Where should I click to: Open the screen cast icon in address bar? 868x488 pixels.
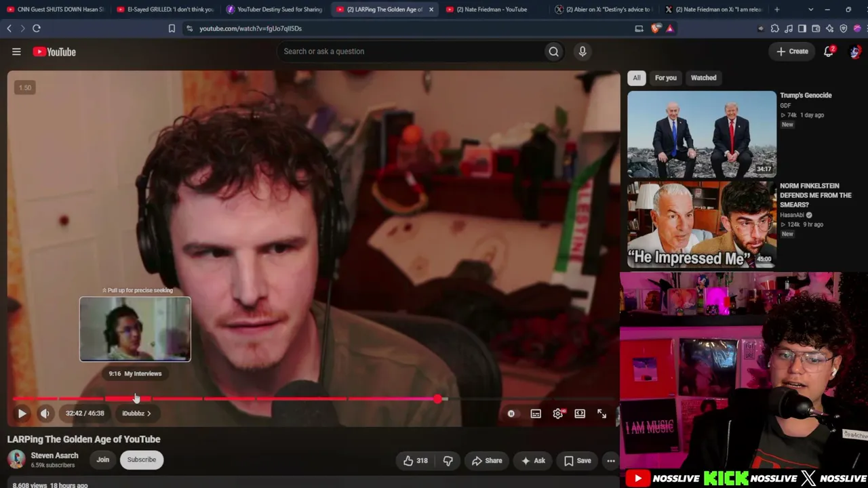click(639, 28)
